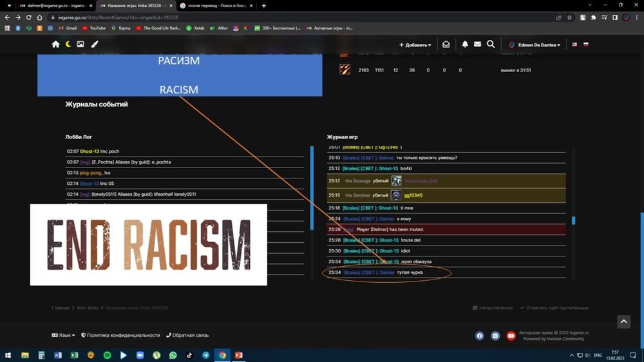Viewport: 644px width, 362px height.
Task: Expand the Добавить dropdown
Action: [415, 45]
